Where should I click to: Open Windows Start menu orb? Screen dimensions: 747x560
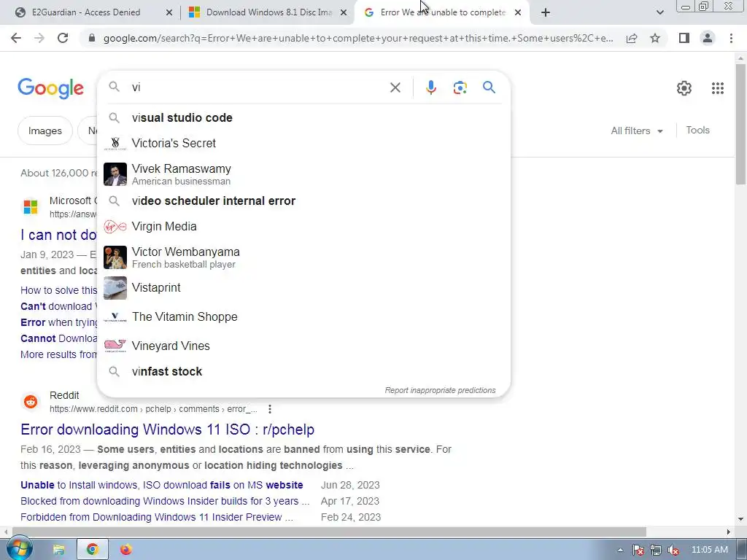coord(19,548)
